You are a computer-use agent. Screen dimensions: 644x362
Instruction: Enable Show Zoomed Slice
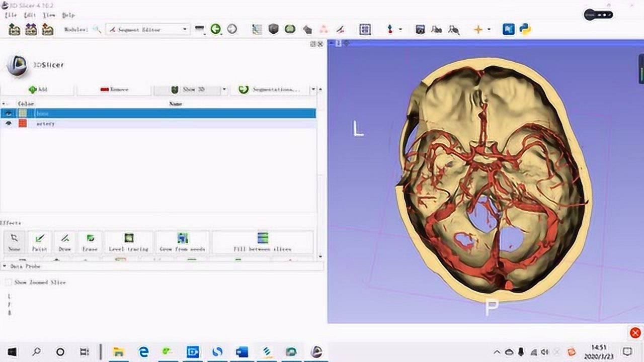tap(8, 283)
